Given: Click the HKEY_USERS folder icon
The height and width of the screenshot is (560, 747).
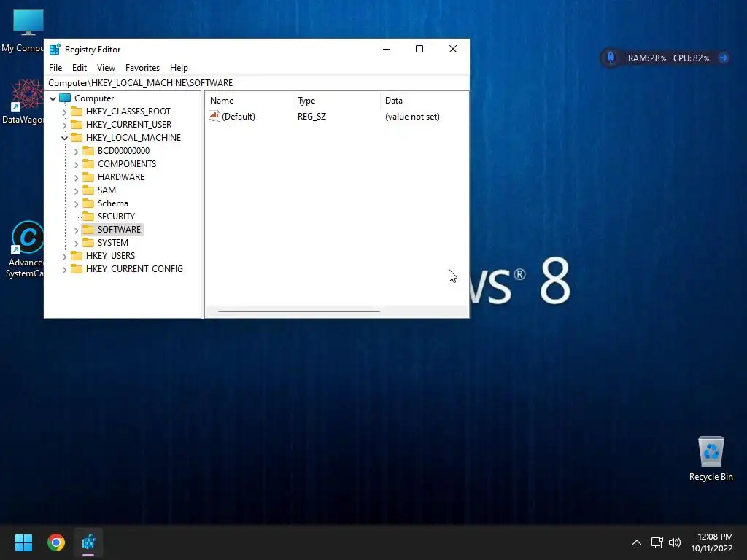Looking at the screenshot, I should pos(76,256).
